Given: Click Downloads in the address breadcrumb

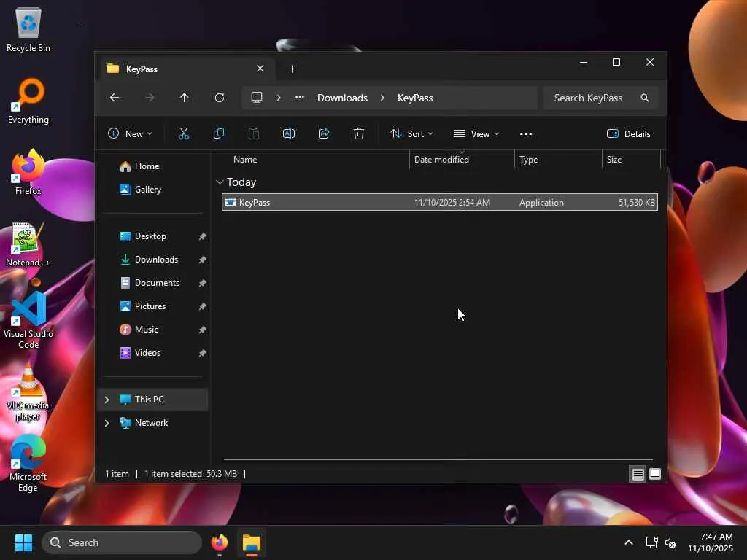Looking at the screenshot, I should coord(343,98).
